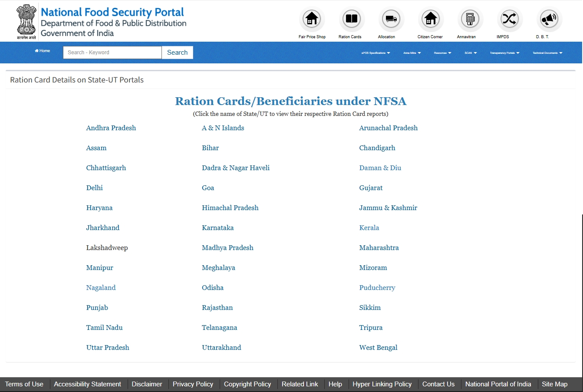
Task: Open the Chandigarh link
Action: click(377, 148)
